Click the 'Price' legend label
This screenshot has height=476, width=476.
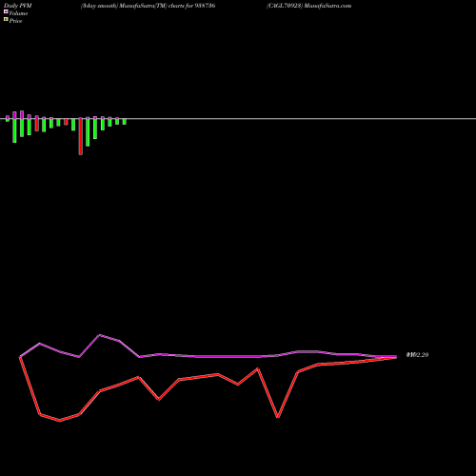[x=15, y=21]
